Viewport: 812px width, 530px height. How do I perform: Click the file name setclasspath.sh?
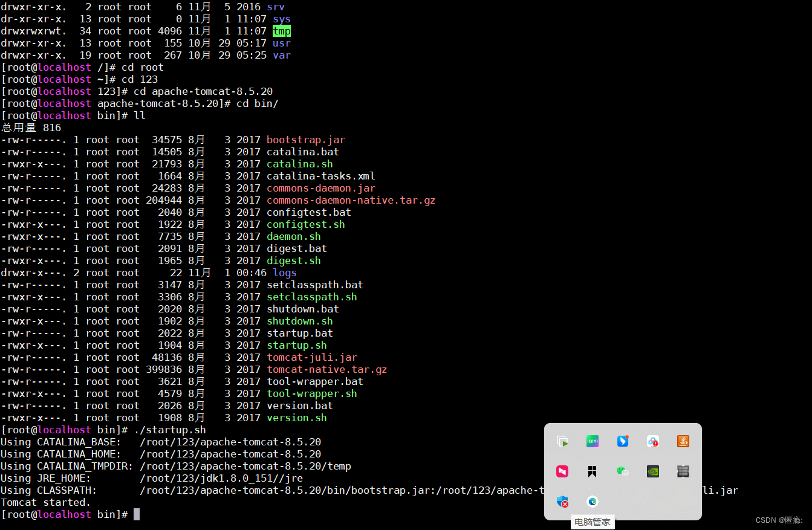(312, 297)
